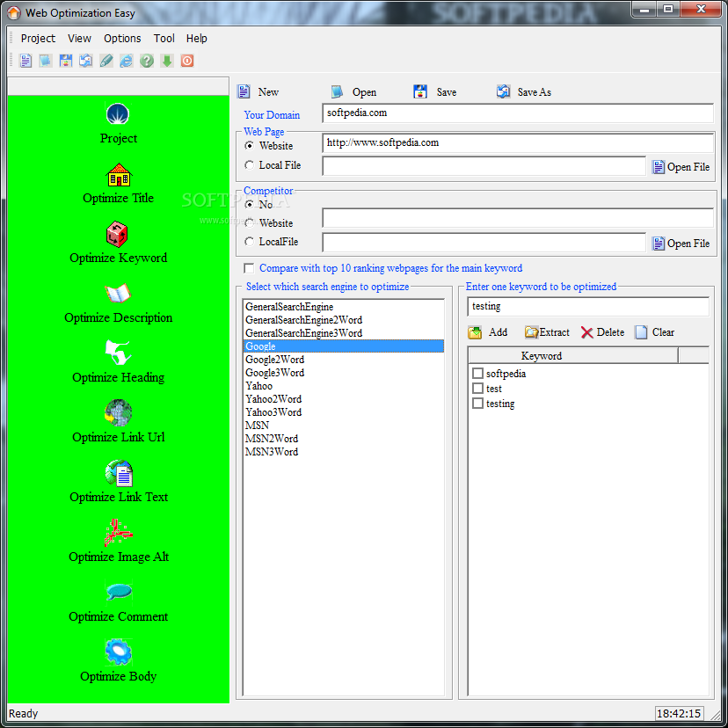
Task: Select MSN in the search engine list
Action: point(344,426)
